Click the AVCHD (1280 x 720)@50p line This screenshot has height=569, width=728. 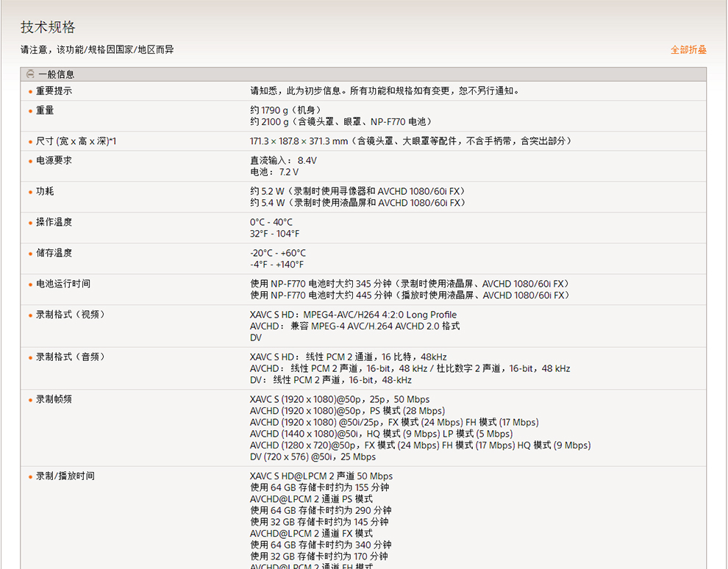coord(420,445)
